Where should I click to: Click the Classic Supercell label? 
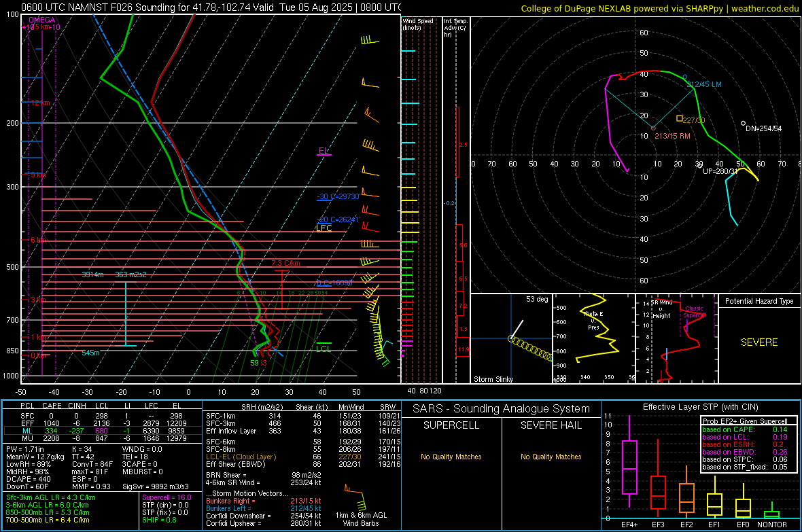[x=694, y=312]
